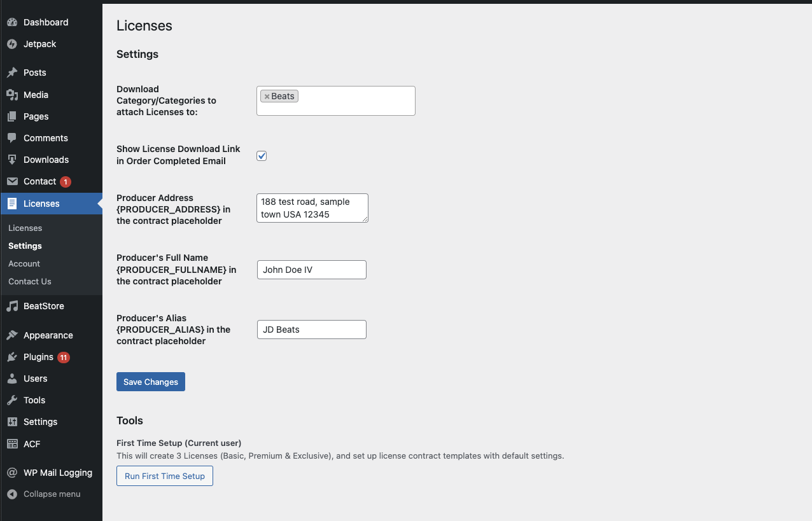The image size is (812, 521).
Task: Click the Plugins plug icon
Action: click(x=12, y=357)
